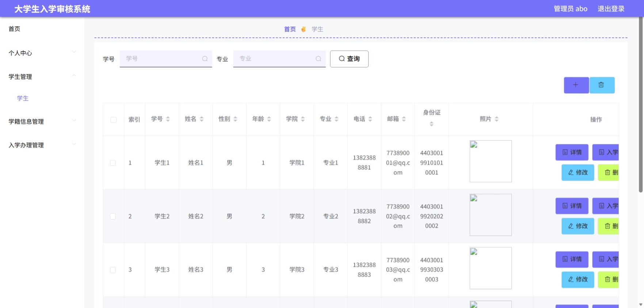Click the search icon in 学号 field
Screen dimensions: 644x308
coord(205,59)
